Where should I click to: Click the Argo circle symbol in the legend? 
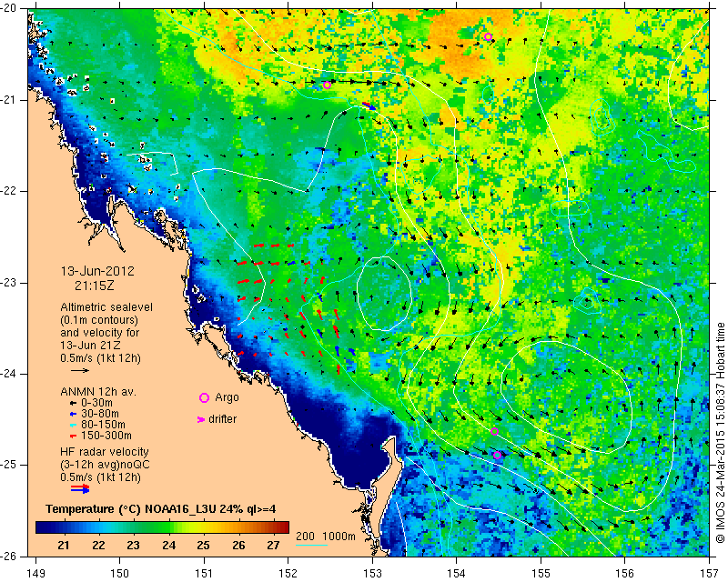click(204, 397)
